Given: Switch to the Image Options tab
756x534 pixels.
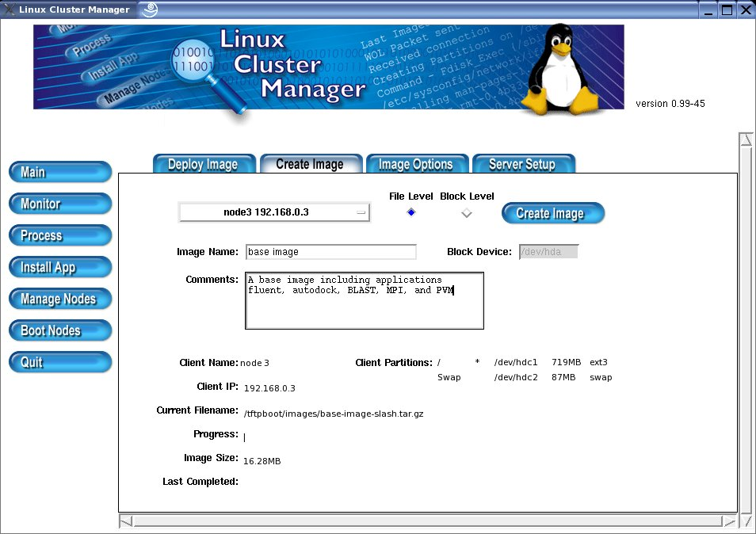Looking at the screenshot, I should [416, 164].
